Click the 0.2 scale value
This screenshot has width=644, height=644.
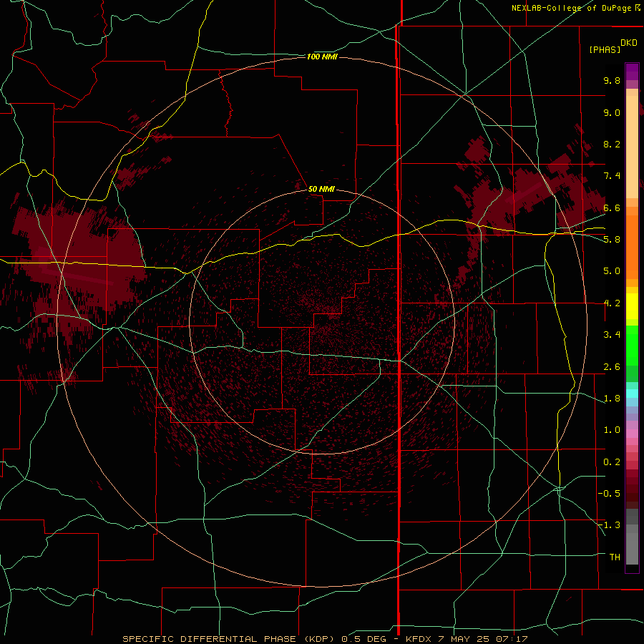coord(612,462)
